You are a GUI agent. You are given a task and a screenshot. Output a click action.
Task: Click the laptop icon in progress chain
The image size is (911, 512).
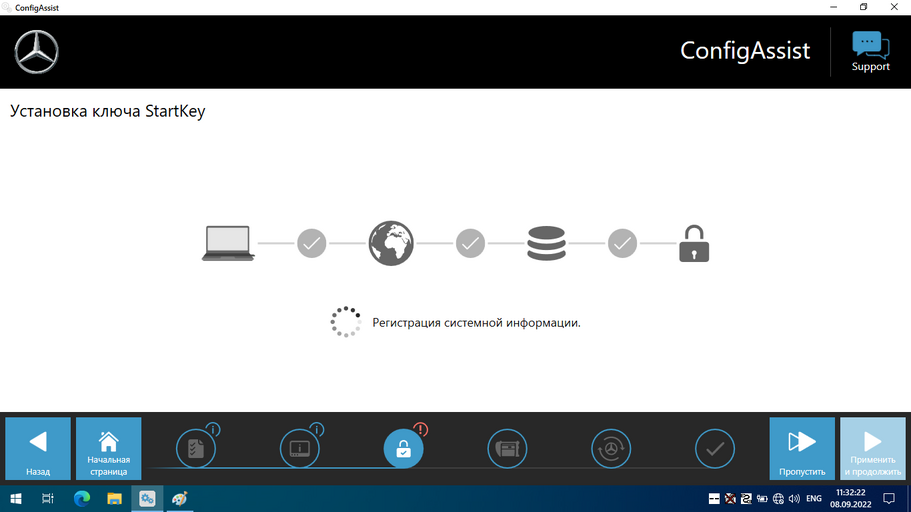pos(228,243)
